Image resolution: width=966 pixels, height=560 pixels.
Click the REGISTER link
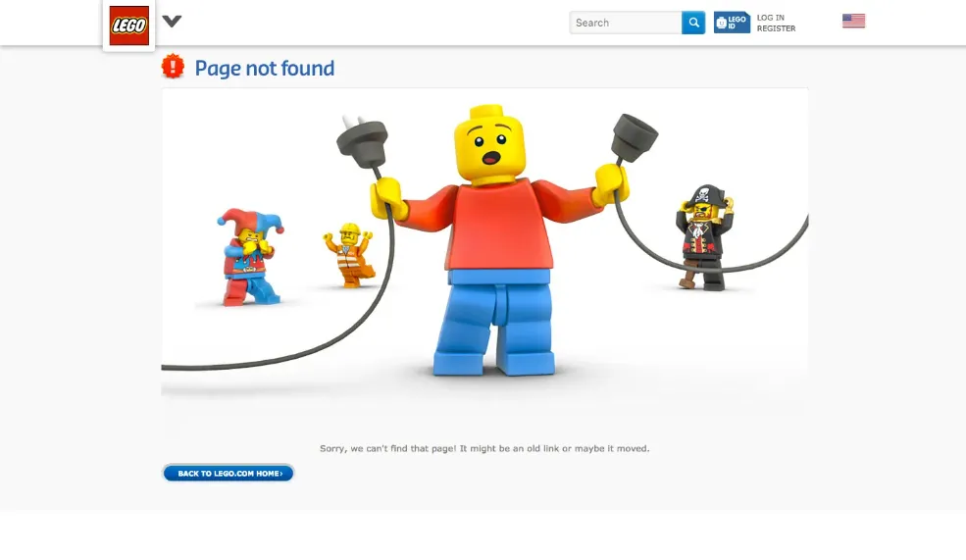click(777, 28)
